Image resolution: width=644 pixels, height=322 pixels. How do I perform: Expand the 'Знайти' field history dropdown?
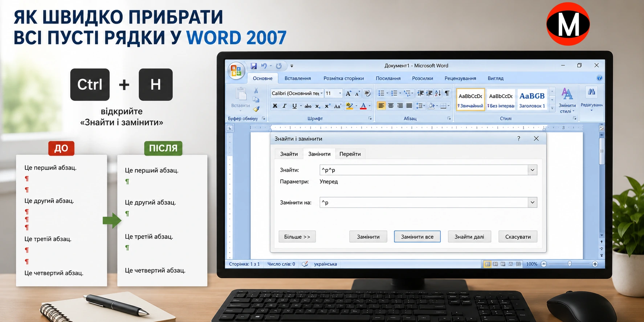[x=532, y=170]
